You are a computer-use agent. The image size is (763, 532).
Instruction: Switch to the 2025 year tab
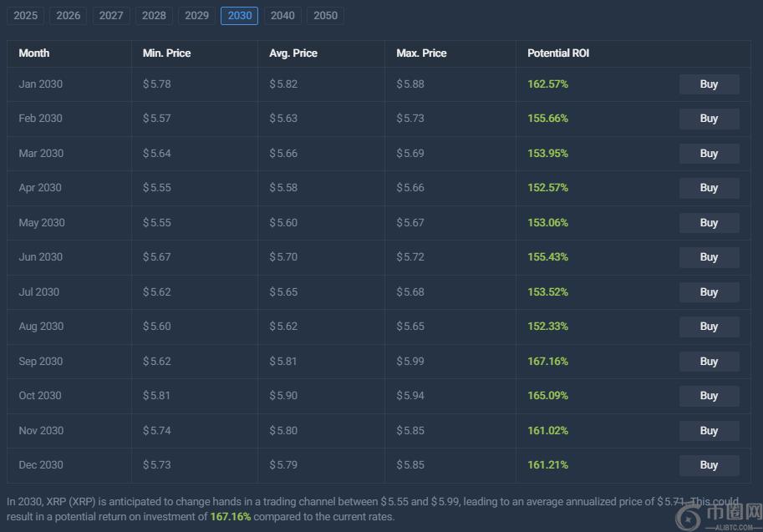click(26, 16)
